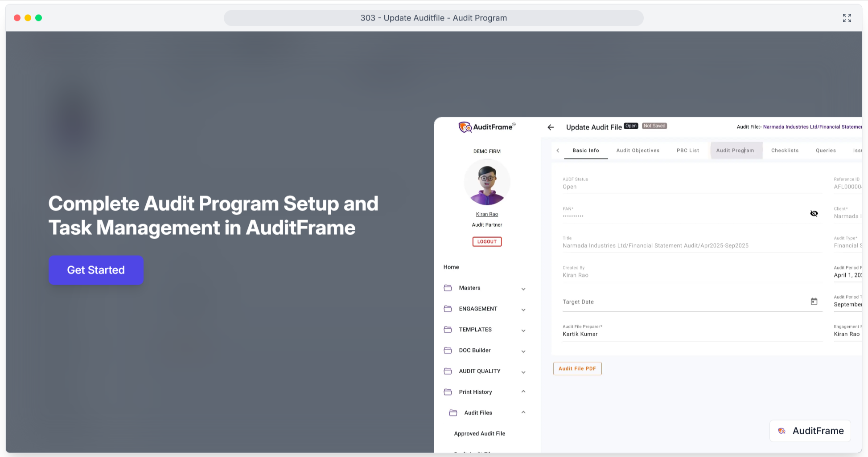The image size is (868, 457).
Task: Switch to the Audit Program tab
Action: coord(735,150)
